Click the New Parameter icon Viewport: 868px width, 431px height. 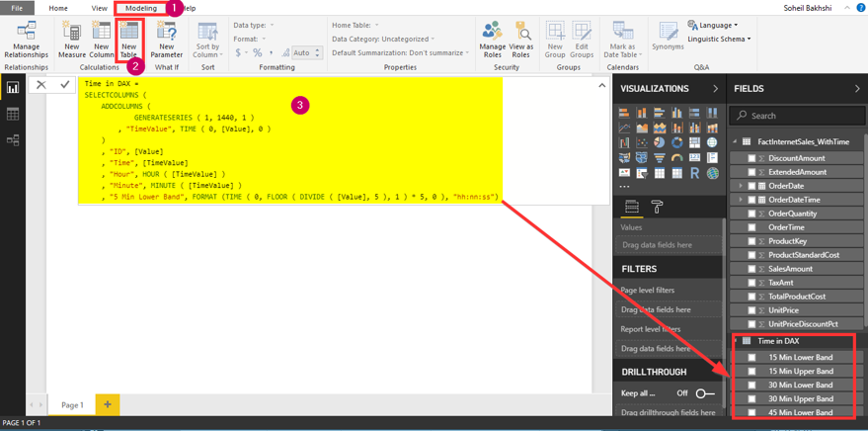166,40
